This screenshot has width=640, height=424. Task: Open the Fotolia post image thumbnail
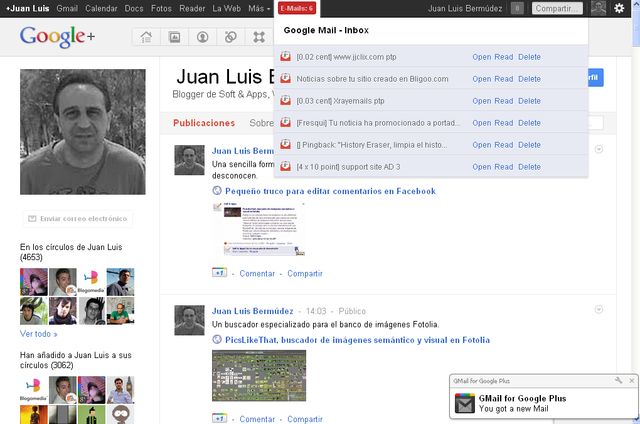pos(259,375)
